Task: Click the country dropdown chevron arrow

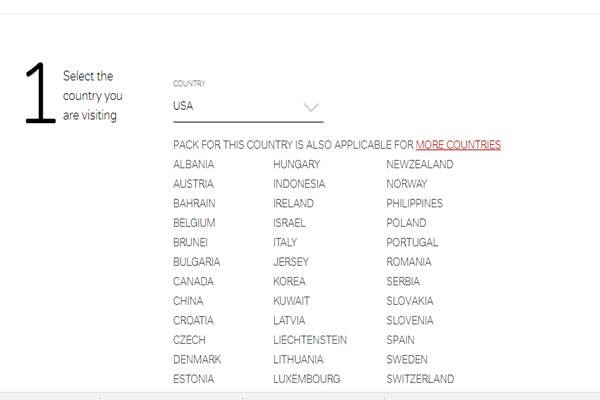Action: (310, 107)
